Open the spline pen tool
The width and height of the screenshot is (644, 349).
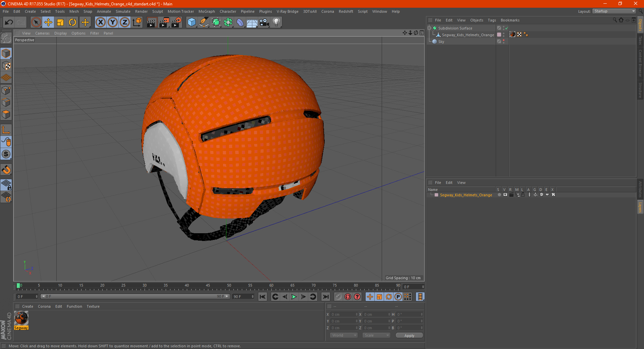204,22
